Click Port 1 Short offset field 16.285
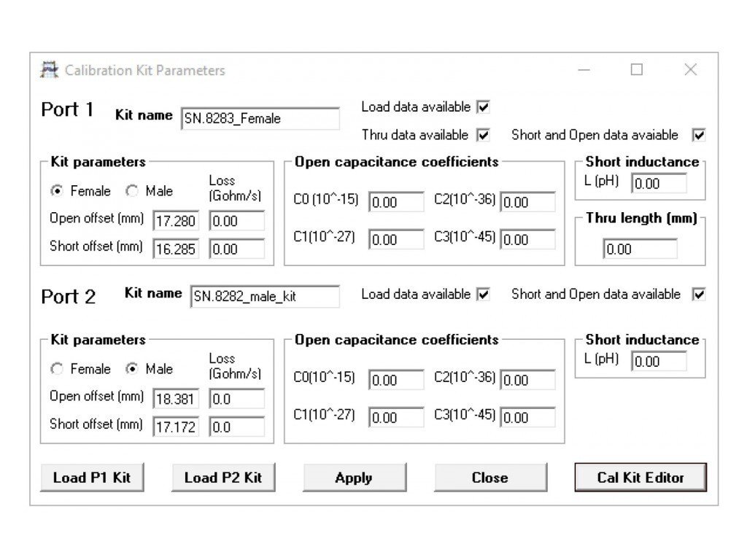 (x=176, y=249)
